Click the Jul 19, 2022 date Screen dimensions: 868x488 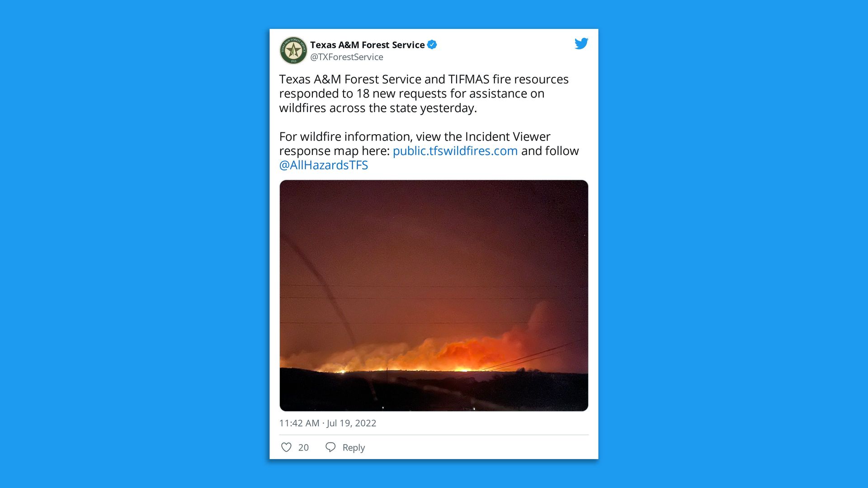pyautogui.click(x=352, y=423)
